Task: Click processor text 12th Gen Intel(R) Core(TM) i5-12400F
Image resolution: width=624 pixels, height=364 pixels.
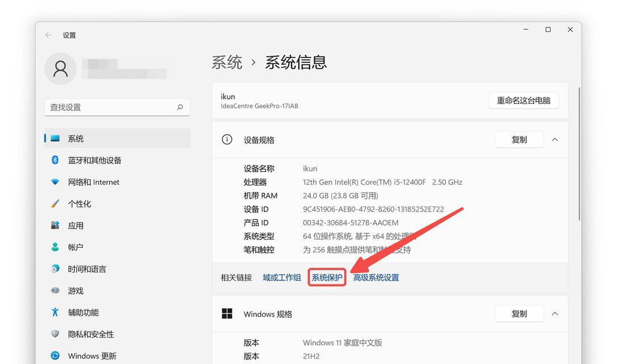Action: point(364,182)
